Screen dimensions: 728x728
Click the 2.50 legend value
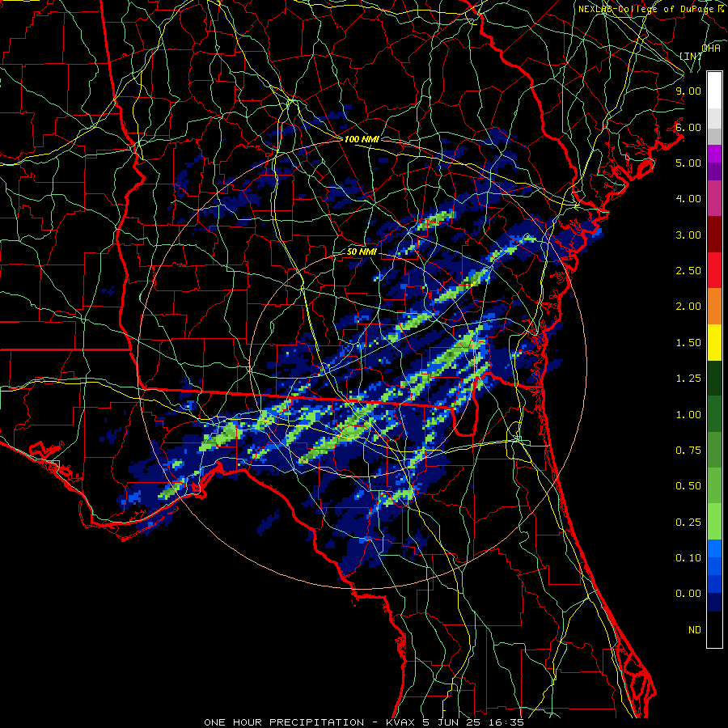(688, 271)
